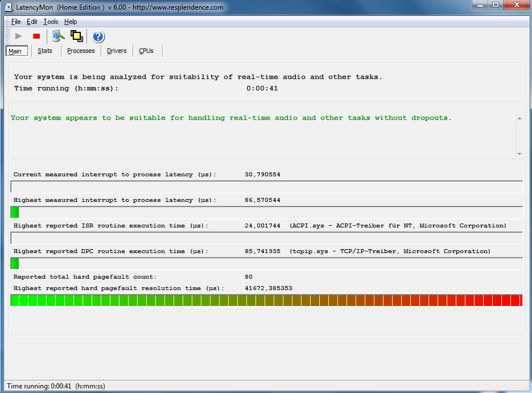532x393 pixels.
Task: Minimize the LatencyMon window
Action: (x=480, y=5)
